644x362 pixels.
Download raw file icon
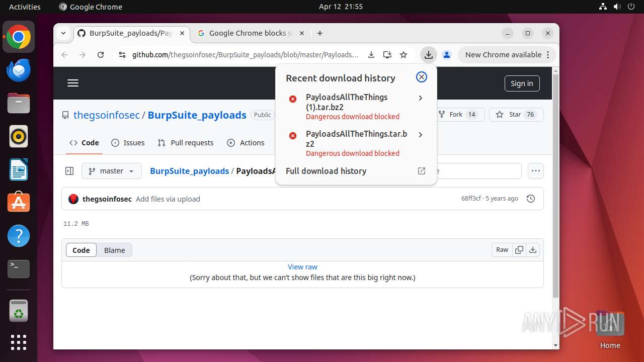(x=533, y=250)
